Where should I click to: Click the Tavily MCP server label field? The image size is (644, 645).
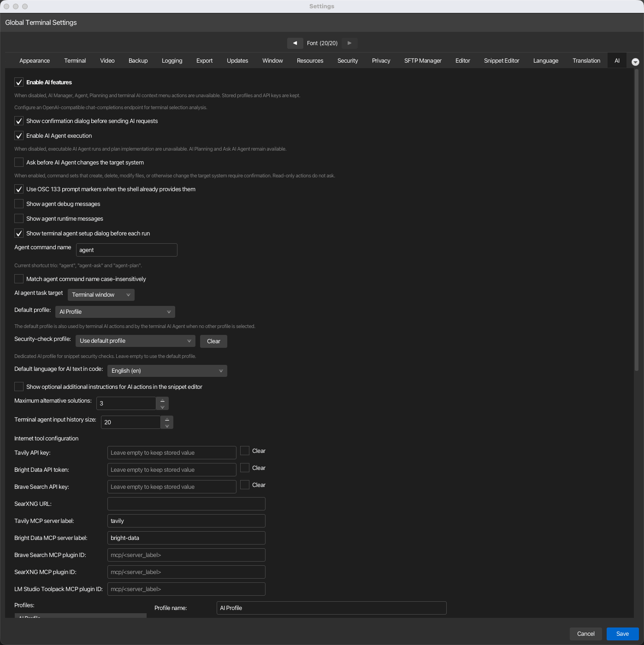point(186,521)
